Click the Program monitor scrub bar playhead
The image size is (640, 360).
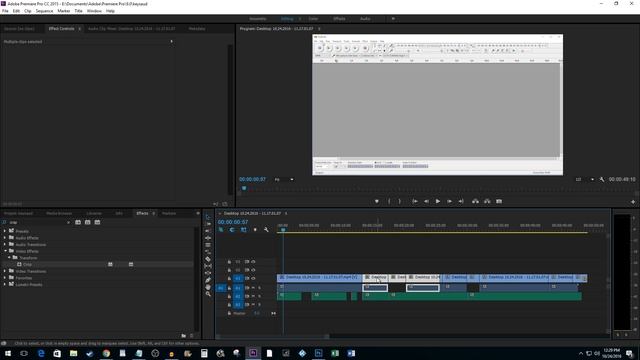click(x=244, y=188)
